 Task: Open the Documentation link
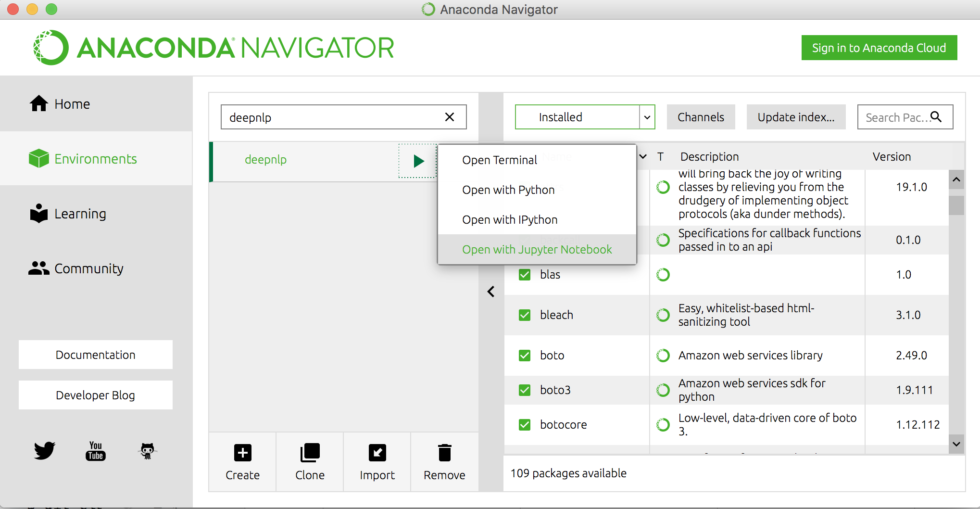[x=96, y=355]
